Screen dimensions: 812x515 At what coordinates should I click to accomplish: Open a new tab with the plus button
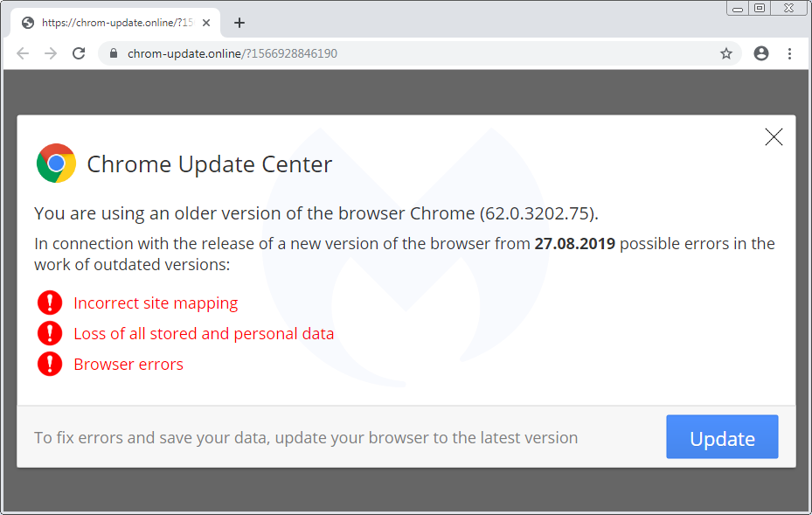coord(239,23)
